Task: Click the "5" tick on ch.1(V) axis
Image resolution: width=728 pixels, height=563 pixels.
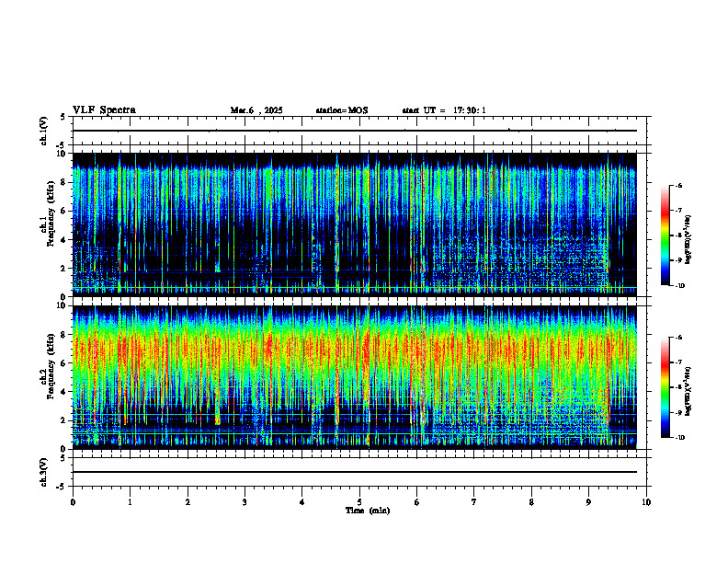Action: 63,117
